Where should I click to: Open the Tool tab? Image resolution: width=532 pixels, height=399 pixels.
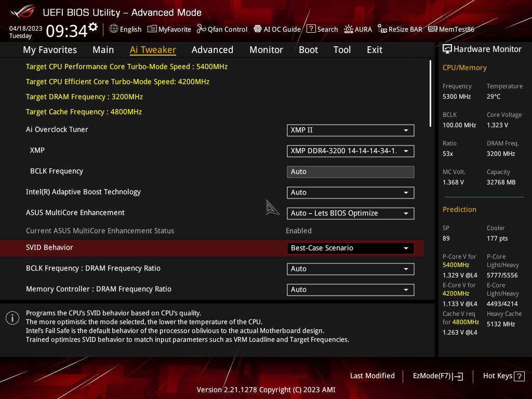coord(342,50)
